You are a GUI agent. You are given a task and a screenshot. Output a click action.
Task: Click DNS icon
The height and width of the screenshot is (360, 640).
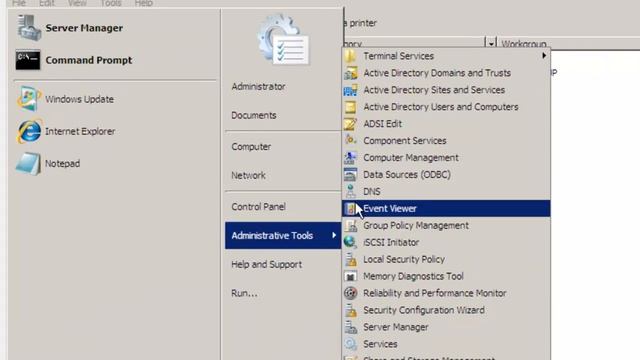tap(350, 191)
